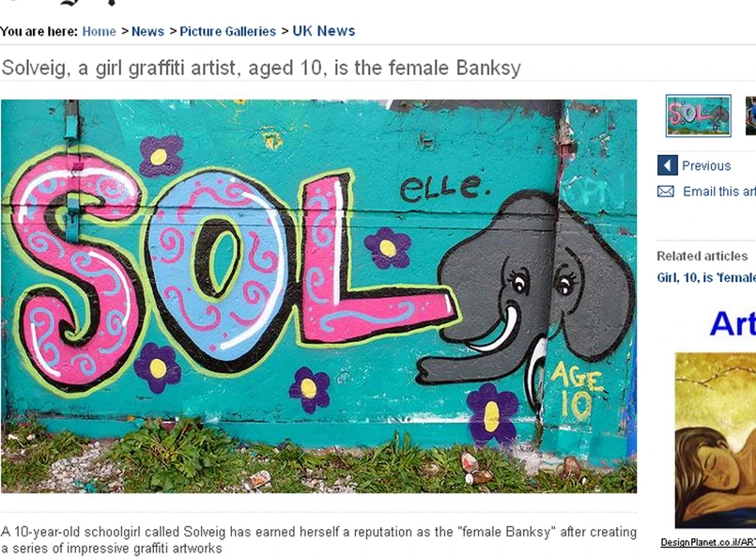This screenshot has height=560, width=756.
Task: Click 'You are here' breadcrumb label
Action: tap(39, 31)
